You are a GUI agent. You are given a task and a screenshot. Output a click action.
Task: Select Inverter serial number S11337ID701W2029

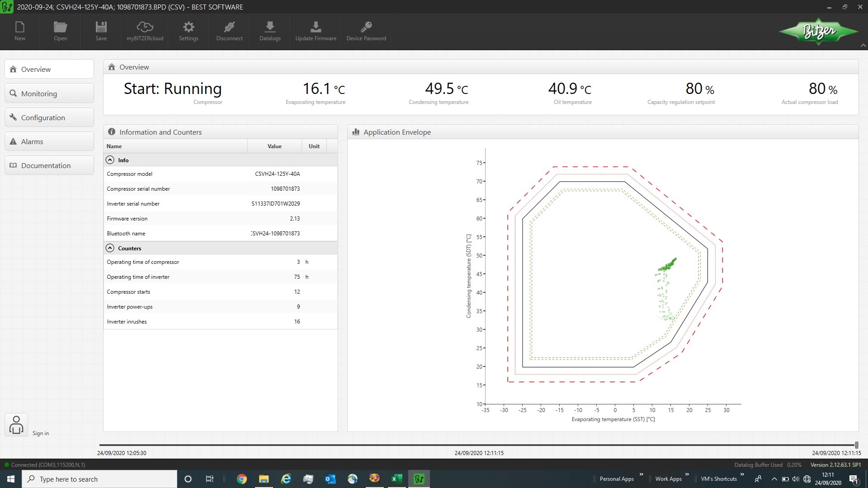click(276, 204)
